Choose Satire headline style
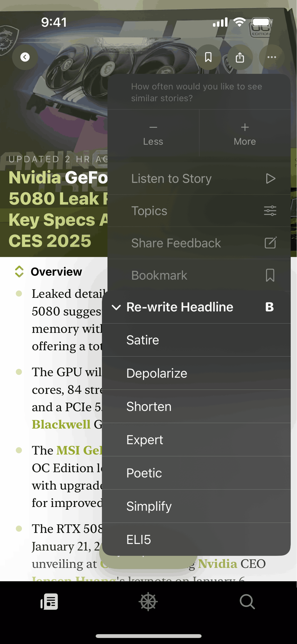Screen dimensions: 297x644 tap(196, 340)
